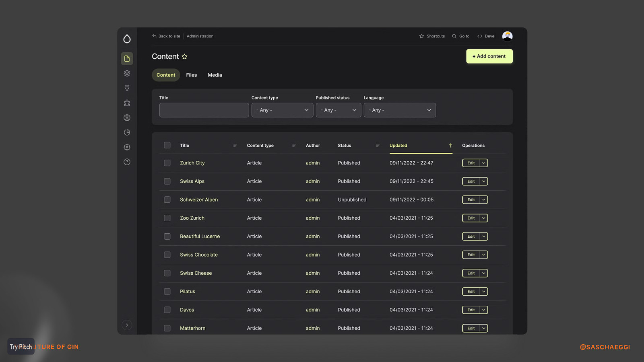The height and width of the screenshot is (362, 644).
Task: Click Unpublished status of Schweizer Alpen
Action: [352, 200]
